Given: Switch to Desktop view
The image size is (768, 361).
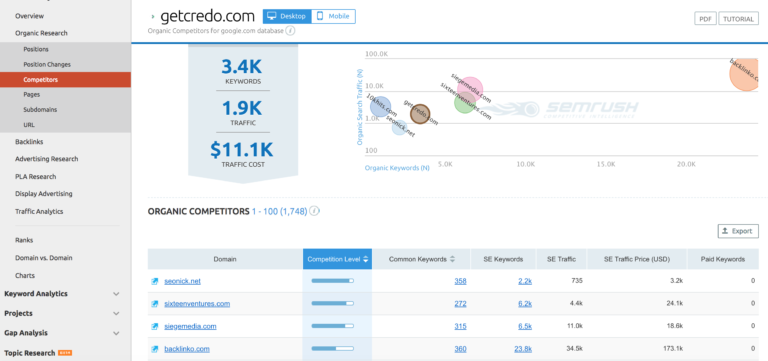Looking at the screenshot, I should pos(287,16).
